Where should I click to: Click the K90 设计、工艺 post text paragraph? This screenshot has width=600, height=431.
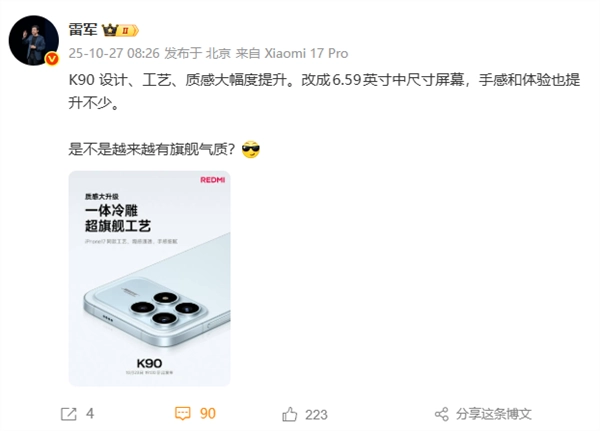click(324, 91)
